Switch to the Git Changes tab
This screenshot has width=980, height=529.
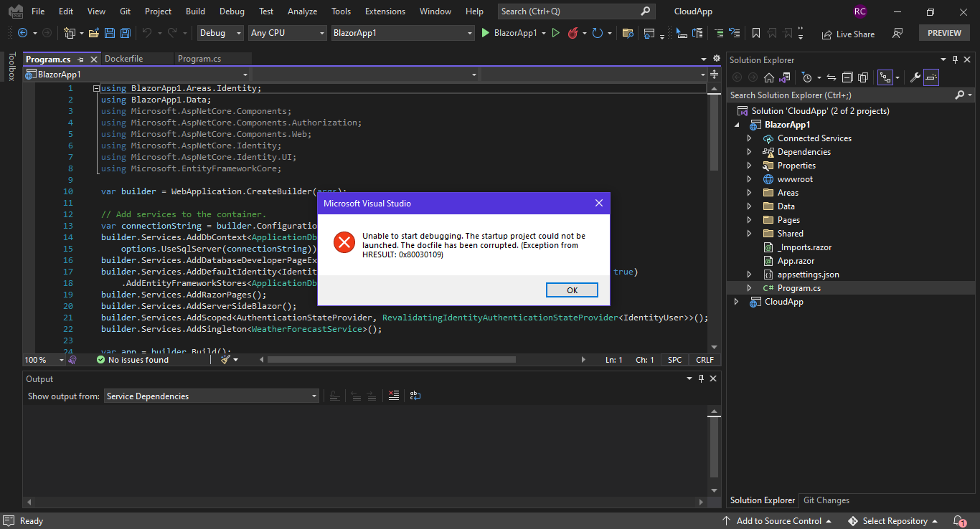tap(826, 500)
